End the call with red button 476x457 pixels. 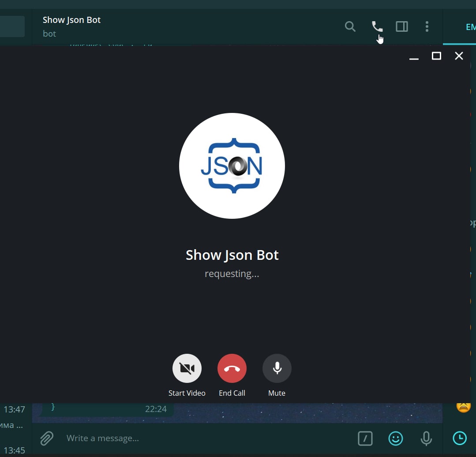[x=232, y=368]
